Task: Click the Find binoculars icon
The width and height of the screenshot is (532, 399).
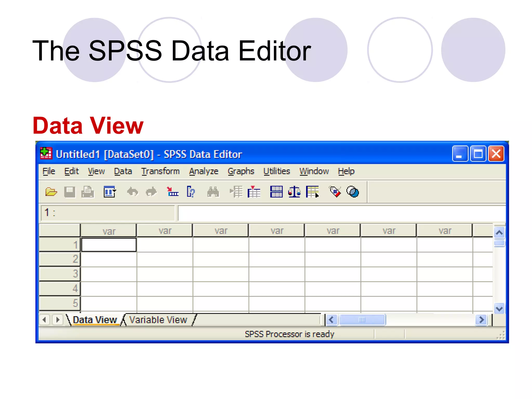Action: pos(213,192)
